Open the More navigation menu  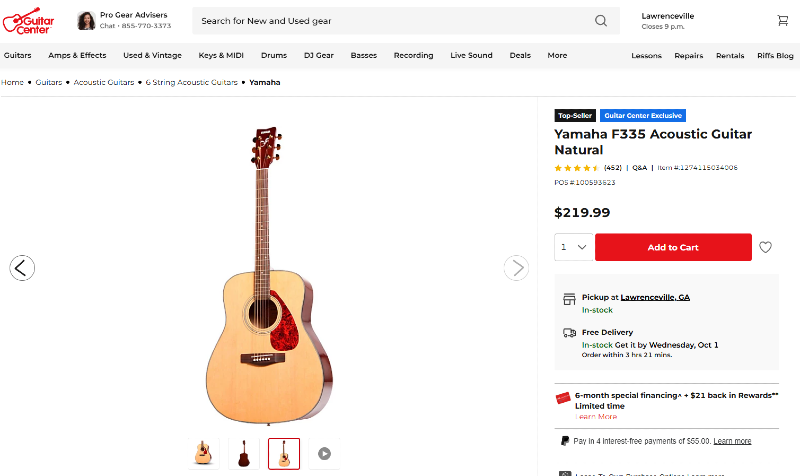pyautogui.click(x=557, y=56)
